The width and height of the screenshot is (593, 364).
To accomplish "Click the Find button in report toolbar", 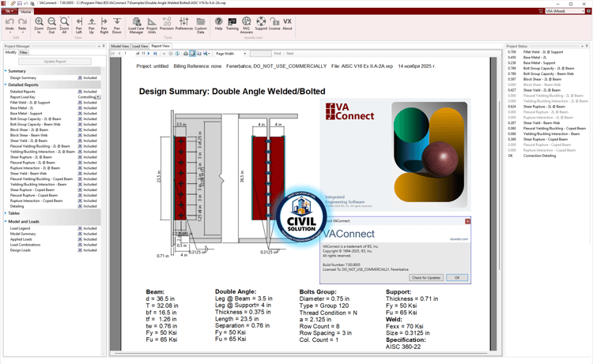I will (278, 54).
